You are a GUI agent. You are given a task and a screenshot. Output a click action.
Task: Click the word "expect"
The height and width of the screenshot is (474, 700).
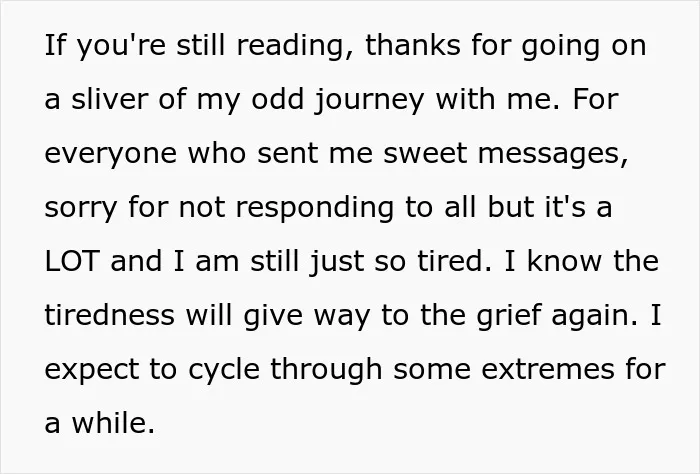(92, 371)
